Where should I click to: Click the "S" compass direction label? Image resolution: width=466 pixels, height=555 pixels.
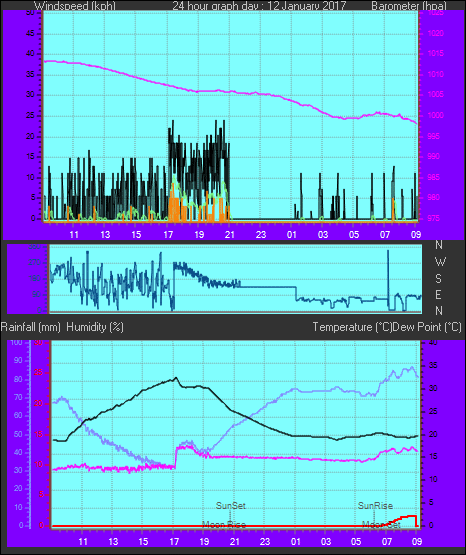click(439, 279)
